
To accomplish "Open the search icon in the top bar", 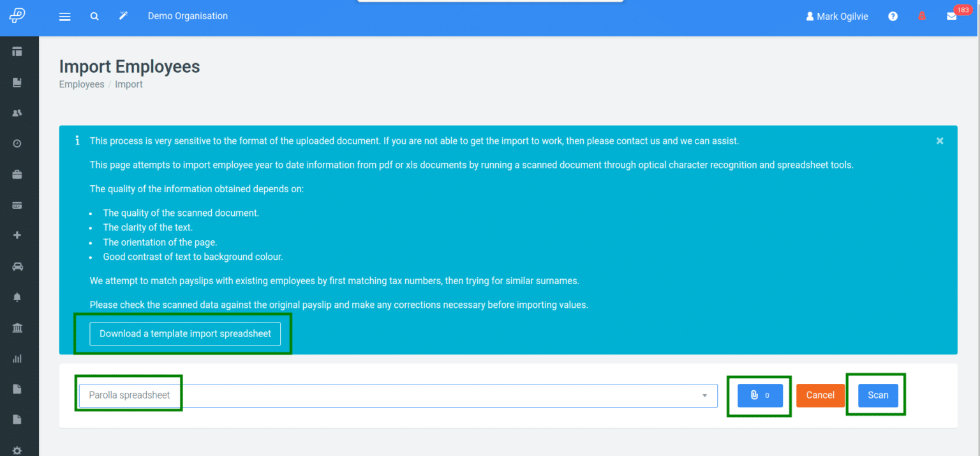I will (x=94, y=16).
